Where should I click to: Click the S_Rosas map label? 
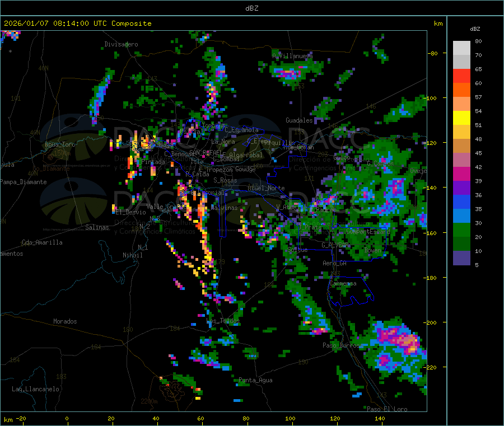tap(225, 180)
